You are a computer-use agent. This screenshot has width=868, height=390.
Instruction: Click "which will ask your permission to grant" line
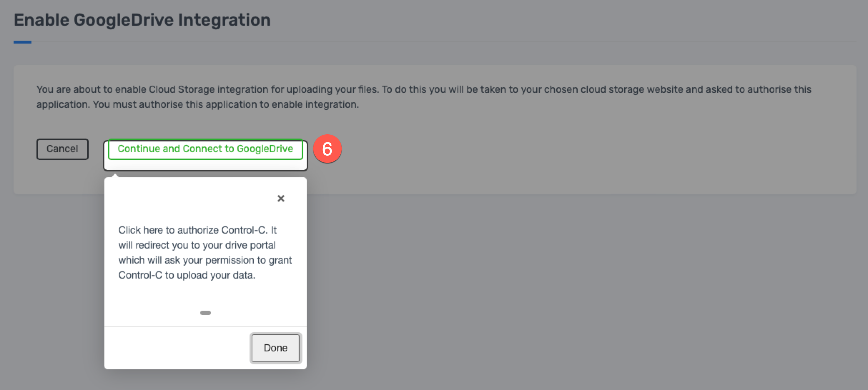point(205,260)
